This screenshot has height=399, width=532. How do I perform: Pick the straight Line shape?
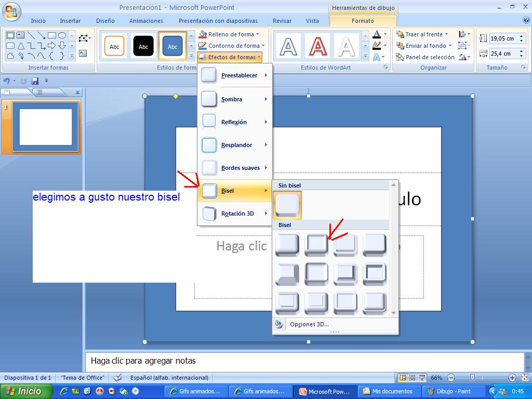pos(31,35)
